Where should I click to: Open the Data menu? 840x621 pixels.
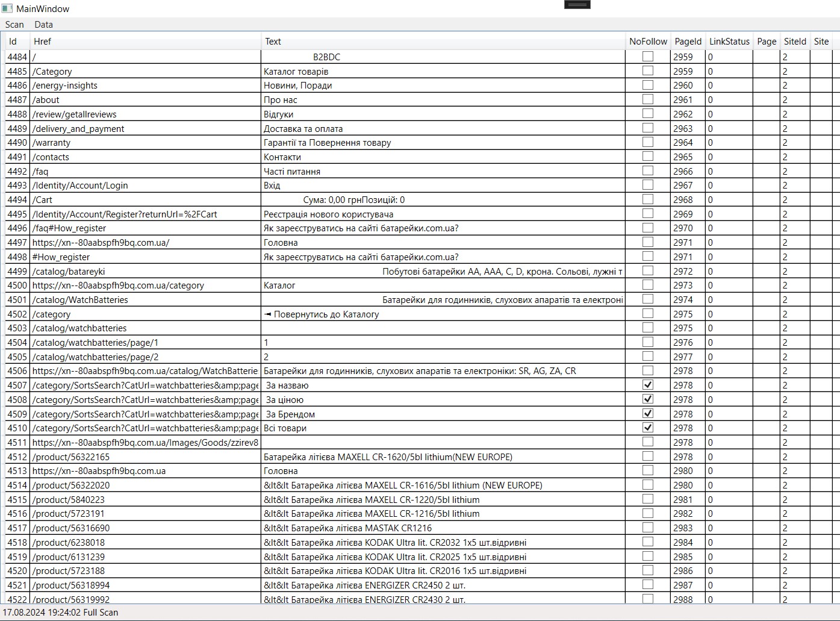pyautogui.click(x=43, y=25)
